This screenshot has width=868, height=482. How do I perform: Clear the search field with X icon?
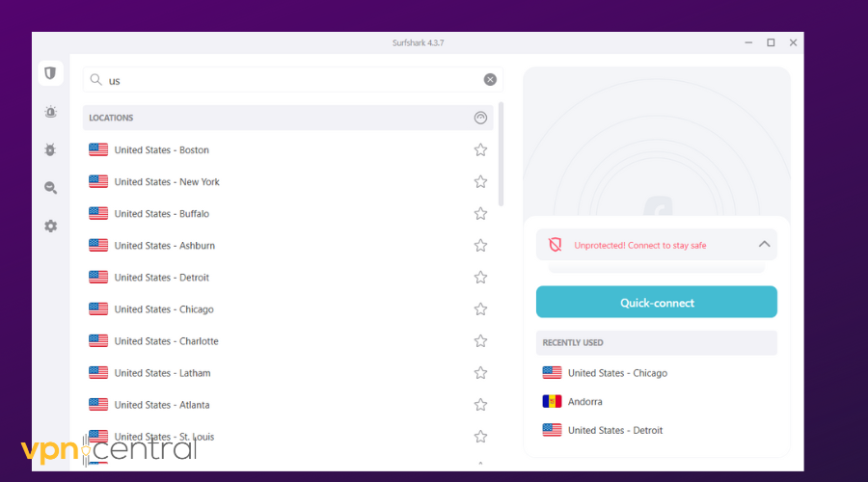(x=490, y=80)
